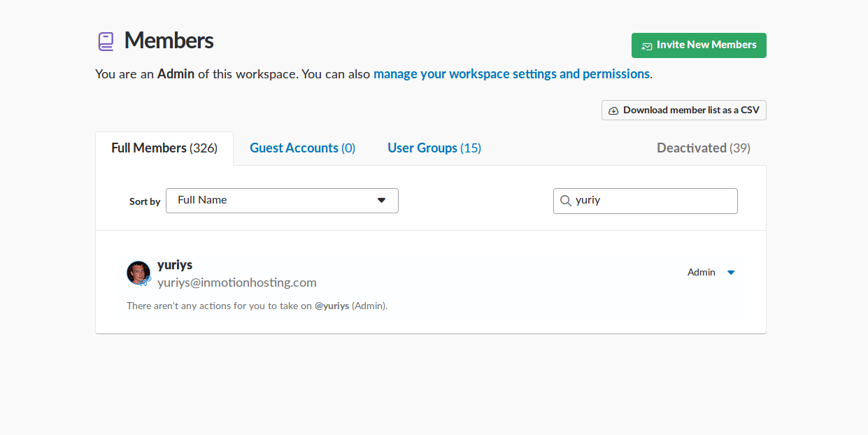The height and width of the screenshot is (435, 868).
Task: Click the yuriys@inmotionhosting.com email address
Action: pos(236,283)
